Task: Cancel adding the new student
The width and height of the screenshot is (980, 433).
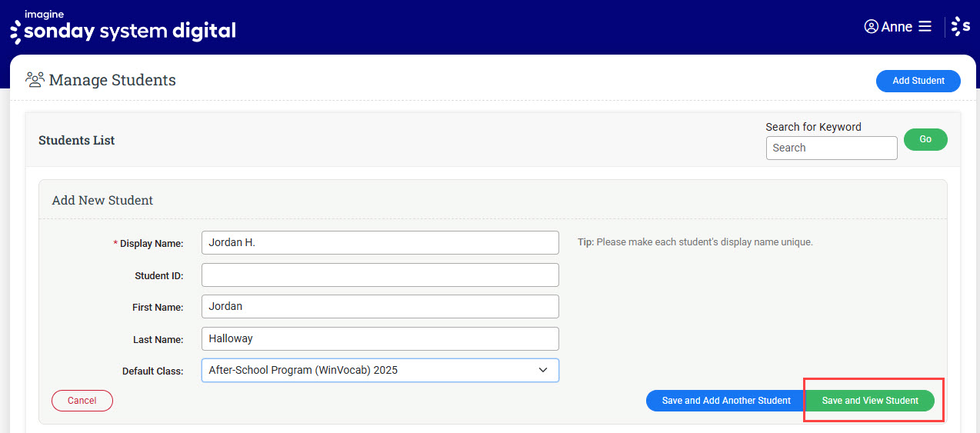Action: tap(82, 401)
